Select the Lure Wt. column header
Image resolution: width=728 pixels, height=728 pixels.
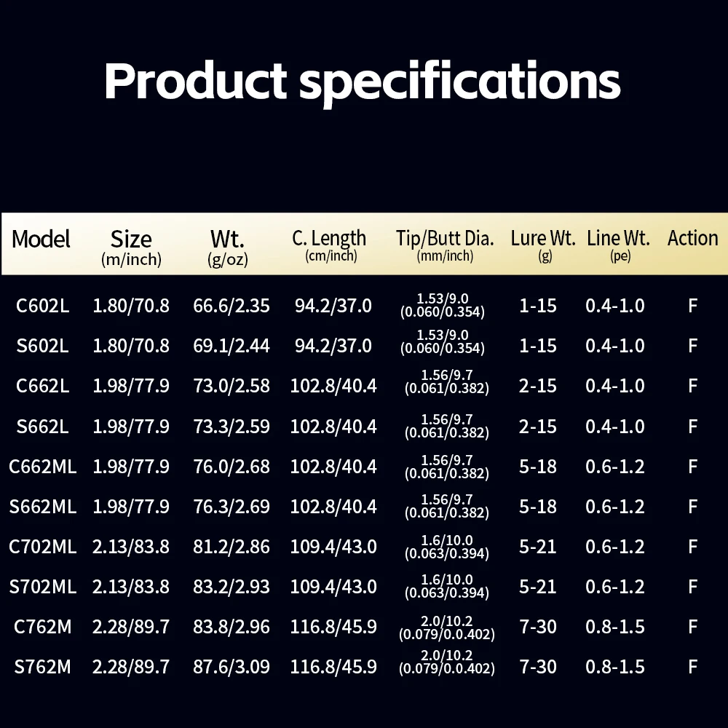point(543,245)
